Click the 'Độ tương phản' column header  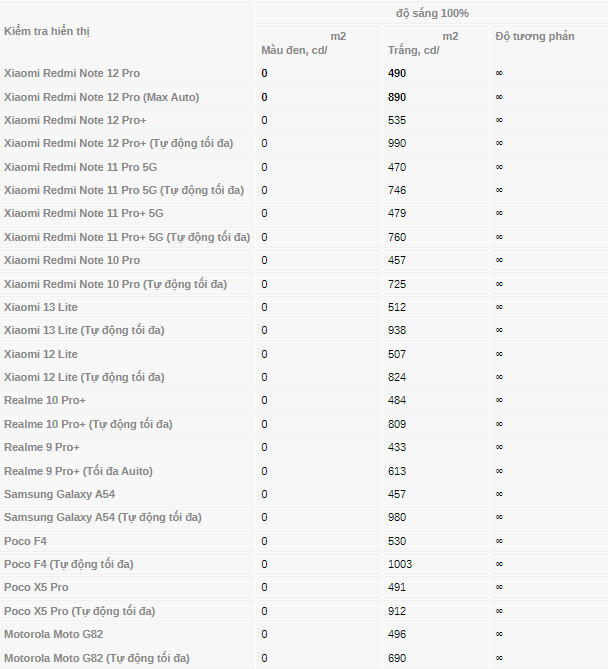[535, 36]
